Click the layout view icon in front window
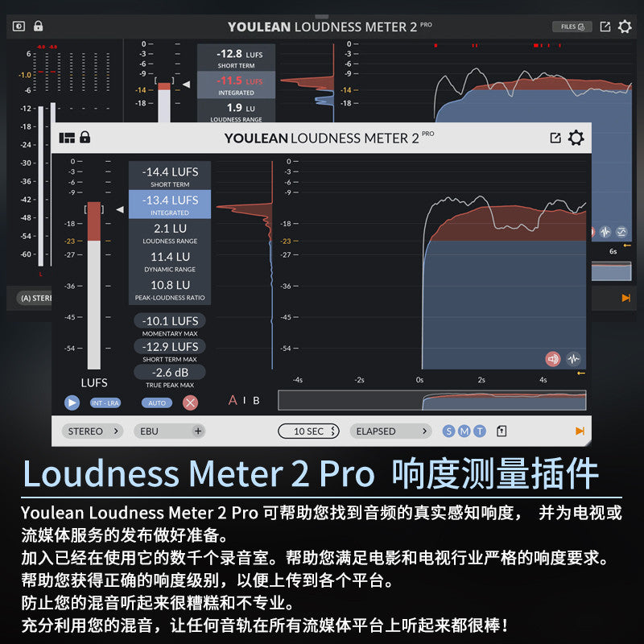The height and width of the screenshot is (644, 644). tap(67, 138)
